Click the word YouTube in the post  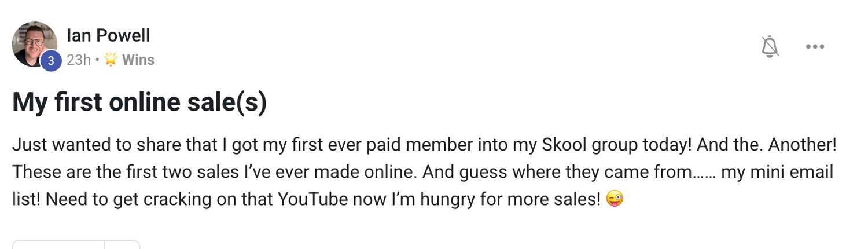click(x=313, y=200)
